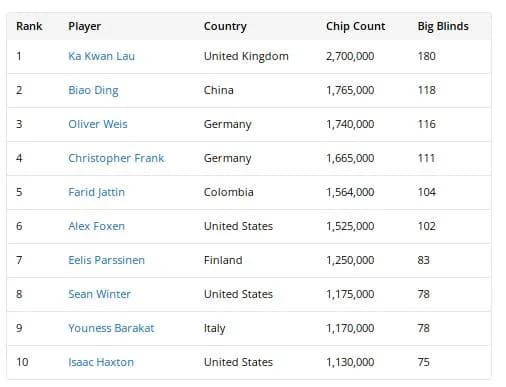This screenshot has height=387, width=506.
Task: Click the Colombia country cell
Action: pos(228,192)
